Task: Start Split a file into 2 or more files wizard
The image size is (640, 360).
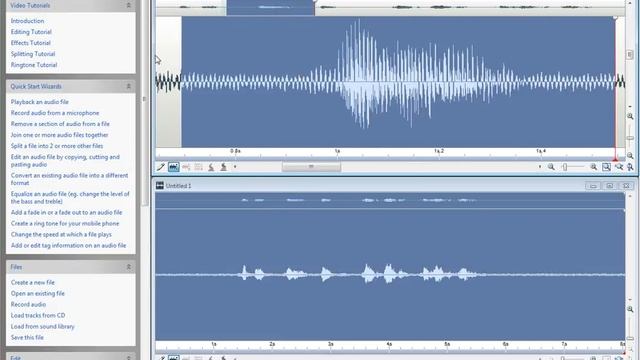Action: coord(57,146)
